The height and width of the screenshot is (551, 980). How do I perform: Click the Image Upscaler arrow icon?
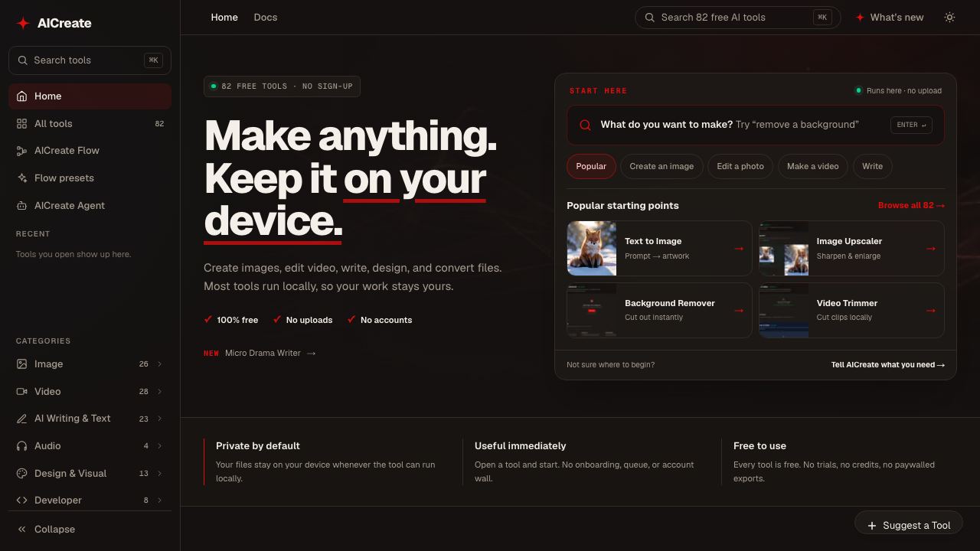(931, 249)
